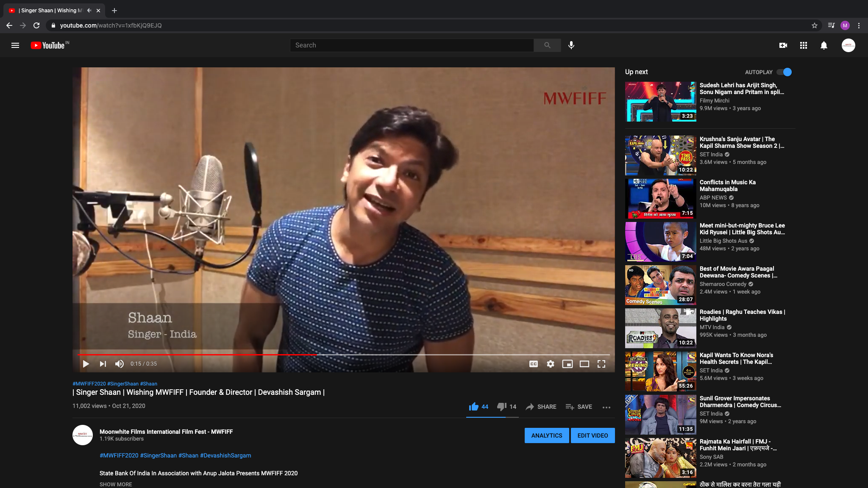Open the notifications bell
This screenshot has height=488, width=868.
click(824, 45)
